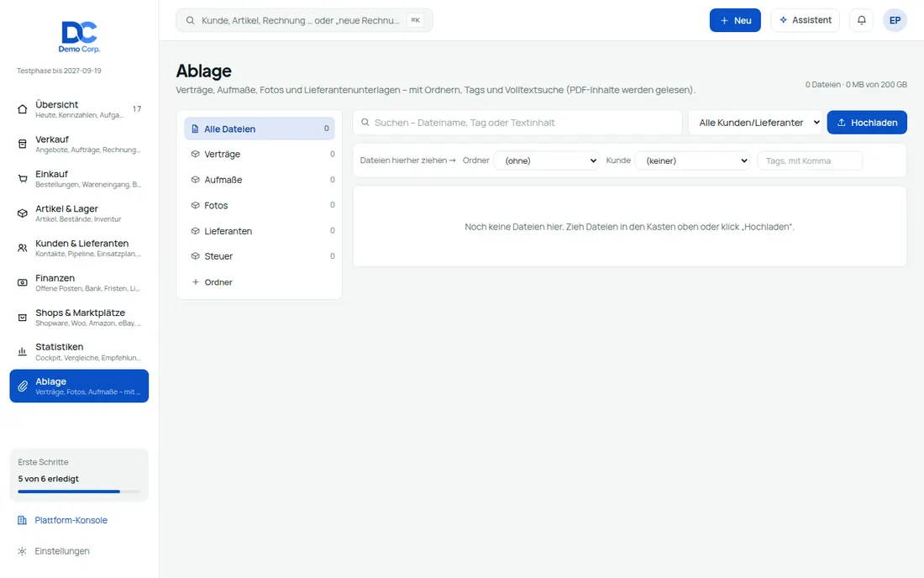The width and height of the screenshot is (924, 578).
Task: Open the Lieferanten folder label
Action: (228, 231)
